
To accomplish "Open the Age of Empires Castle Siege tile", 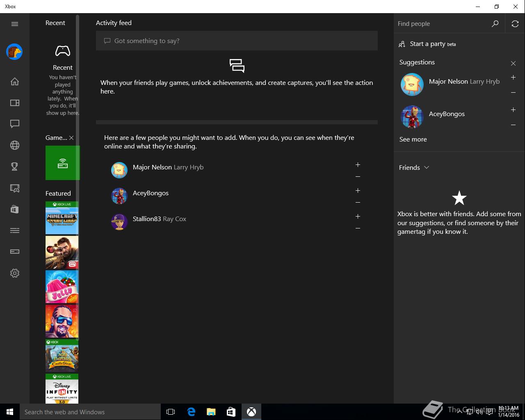I will 62,356.
